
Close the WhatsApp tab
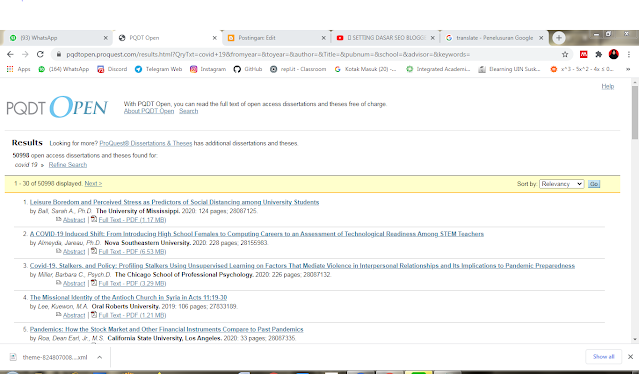106,38
